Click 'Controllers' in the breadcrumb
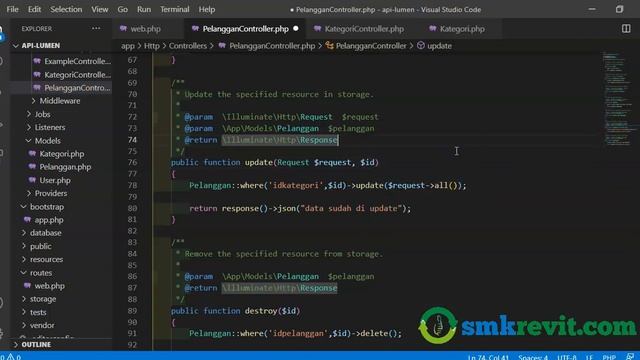Viewport: 640px width, 360px height. click(188, 46)
